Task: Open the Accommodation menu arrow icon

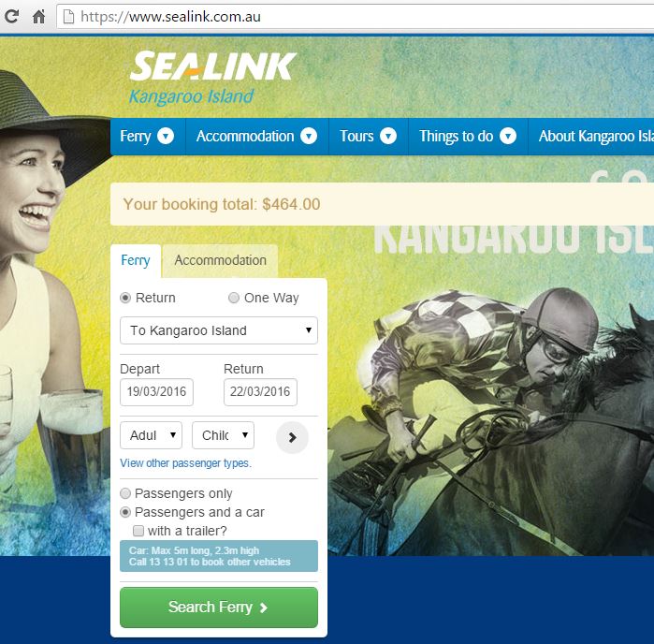Action: click(x=309, y=136)
